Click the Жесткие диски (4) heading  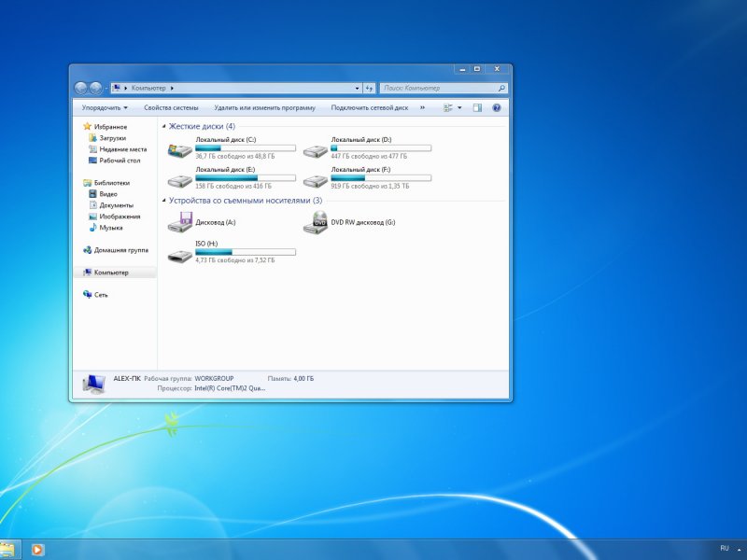202,127
